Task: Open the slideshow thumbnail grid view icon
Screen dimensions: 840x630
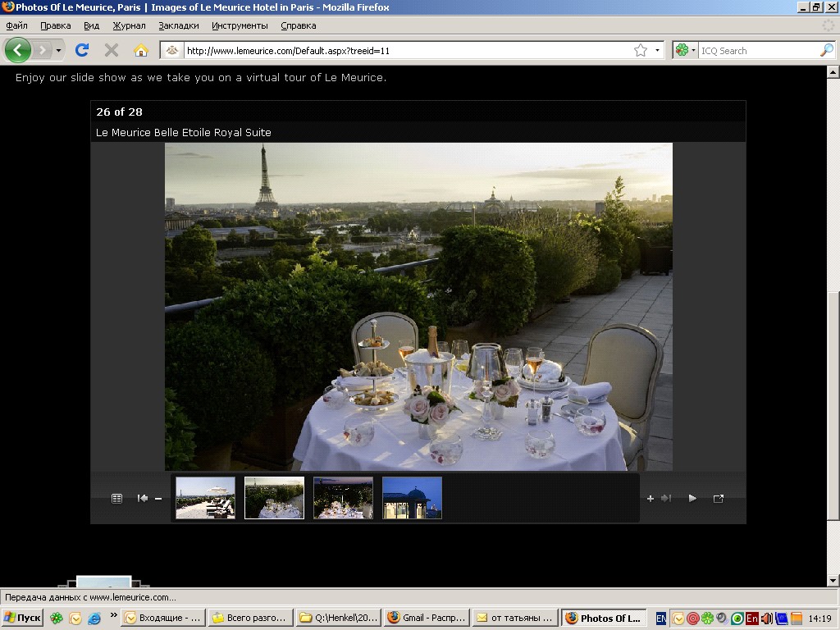Action: (x=117, y=498)
